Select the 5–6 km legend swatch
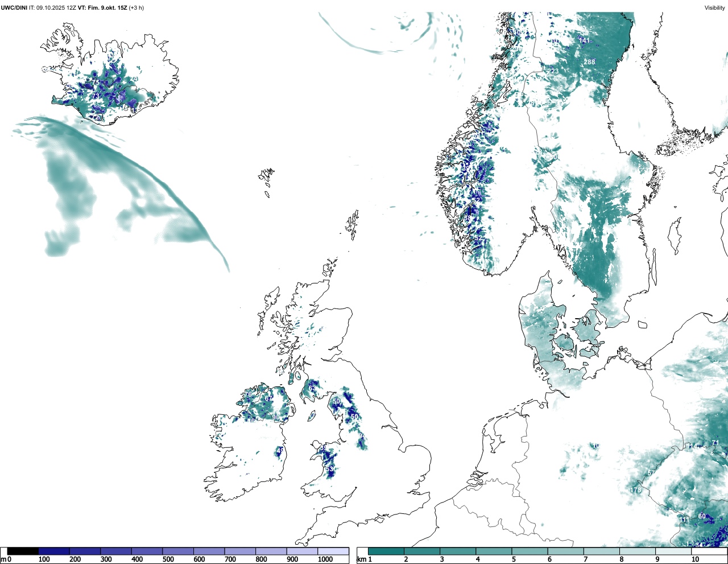Viewport: 728px width, 564px height. pos(530,551)
